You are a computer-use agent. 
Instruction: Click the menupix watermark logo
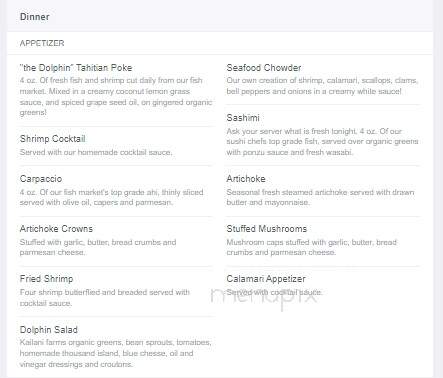point(264,295)
